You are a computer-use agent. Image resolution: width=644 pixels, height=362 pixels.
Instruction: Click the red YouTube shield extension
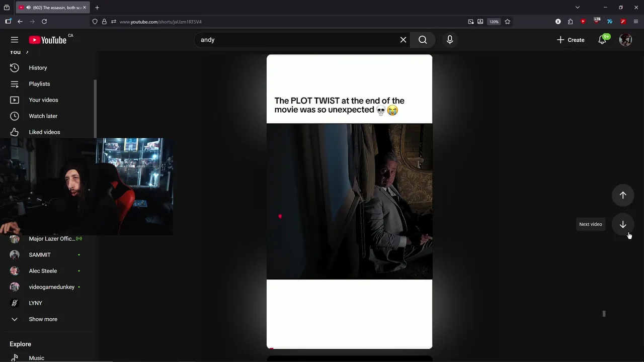[x=583, y=22]
